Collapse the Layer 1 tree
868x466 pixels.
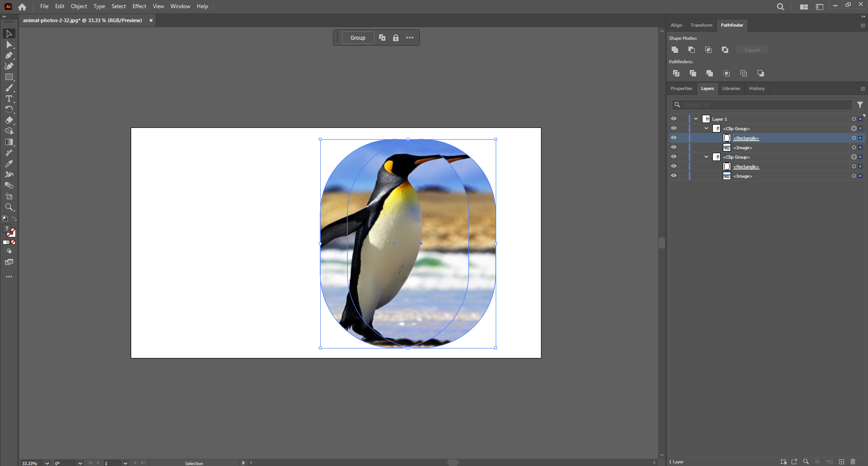695,118
